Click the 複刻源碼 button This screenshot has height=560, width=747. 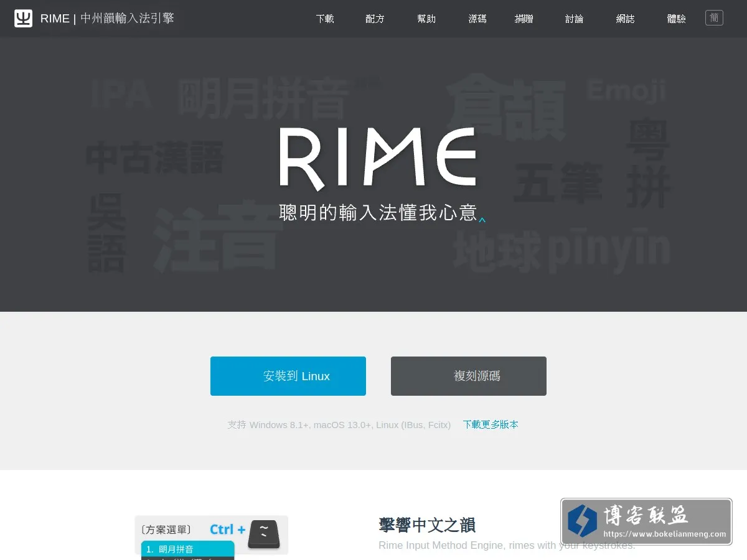coord(469,376)
